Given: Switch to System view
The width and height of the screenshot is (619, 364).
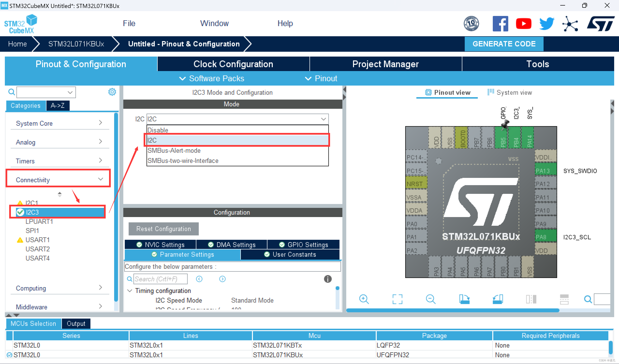Looking at the screenshot, I should pos(509,92).
